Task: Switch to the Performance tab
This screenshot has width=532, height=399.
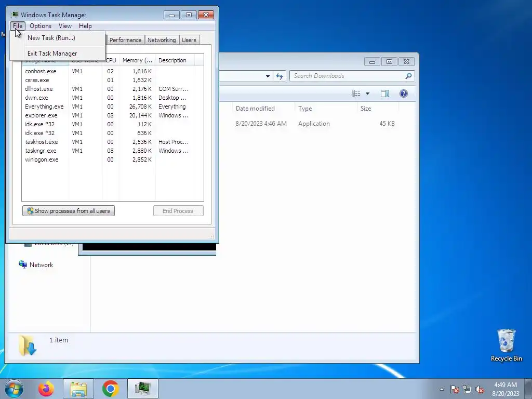Action: coord(125,40)
